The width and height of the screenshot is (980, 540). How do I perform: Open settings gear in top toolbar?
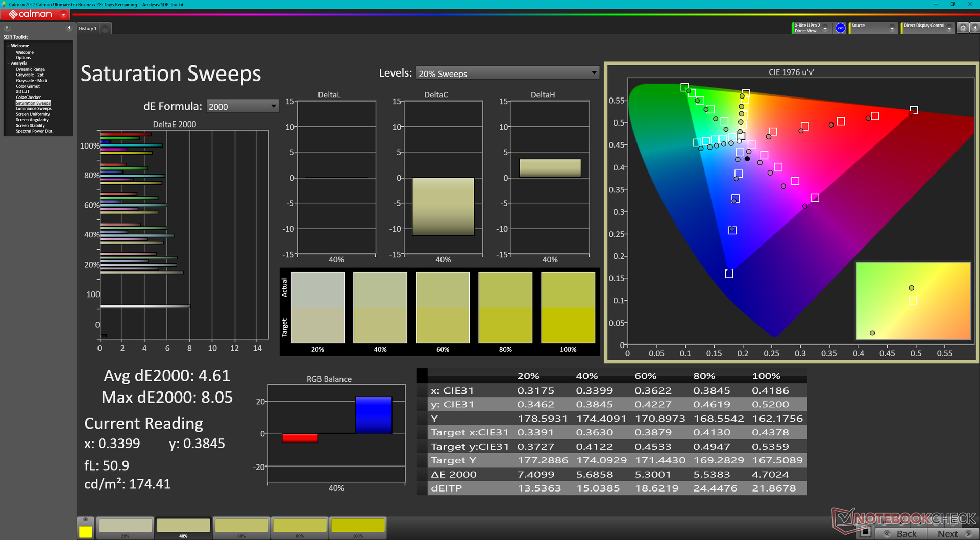coord(963,28)
